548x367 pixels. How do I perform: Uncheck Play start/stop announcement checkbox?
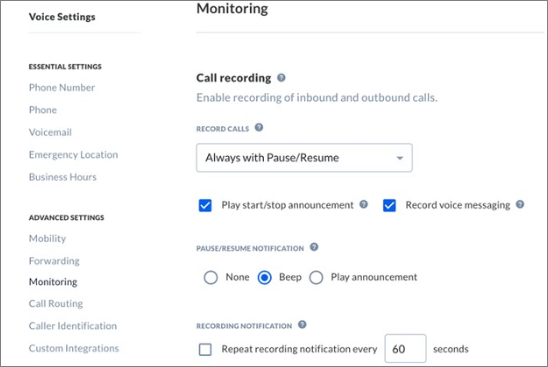click(x=205, y=205)
